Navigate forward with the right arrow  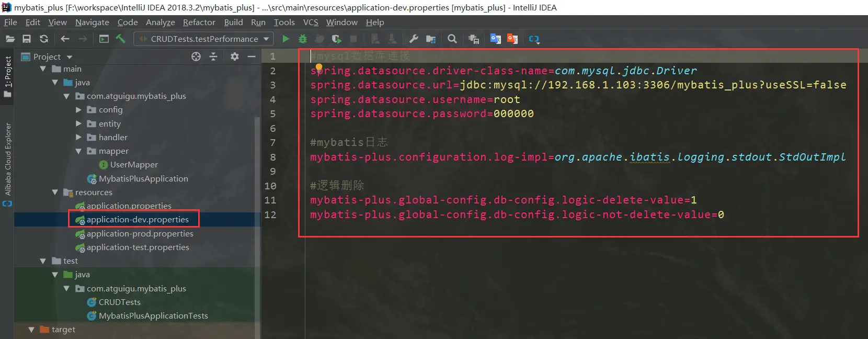tap(83, 39)
